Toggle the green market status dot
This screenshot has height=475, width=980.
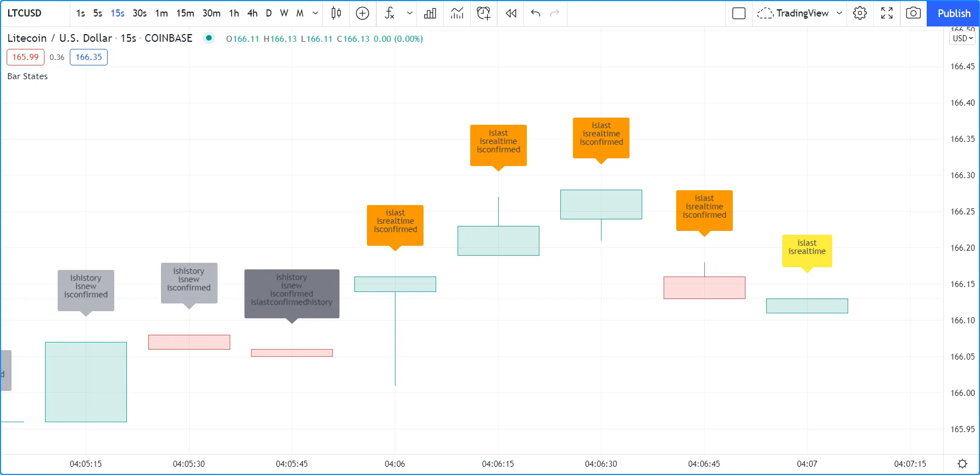pyautogui.click(x=209, y=38)
